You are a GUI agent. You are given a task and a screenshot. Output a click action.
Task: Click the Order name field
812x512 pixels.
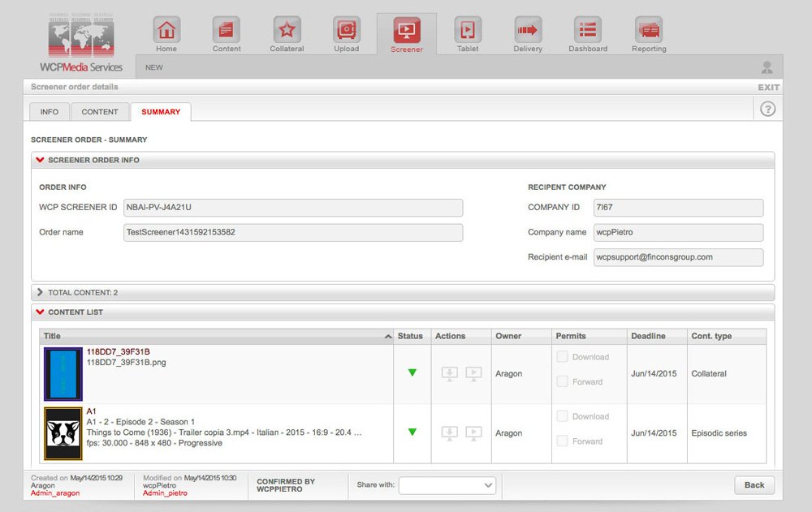[293, 232]
